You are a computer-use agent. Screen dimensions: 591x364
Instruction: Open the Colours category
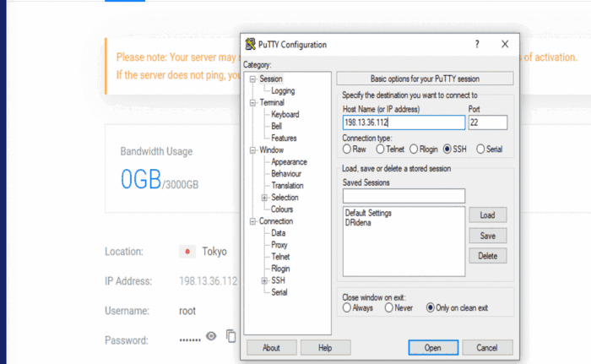[x=281, y=209]
